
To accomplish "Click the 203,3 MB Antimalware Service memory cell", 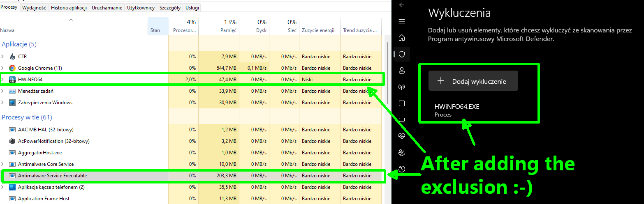I will click(x=219, y=176).
